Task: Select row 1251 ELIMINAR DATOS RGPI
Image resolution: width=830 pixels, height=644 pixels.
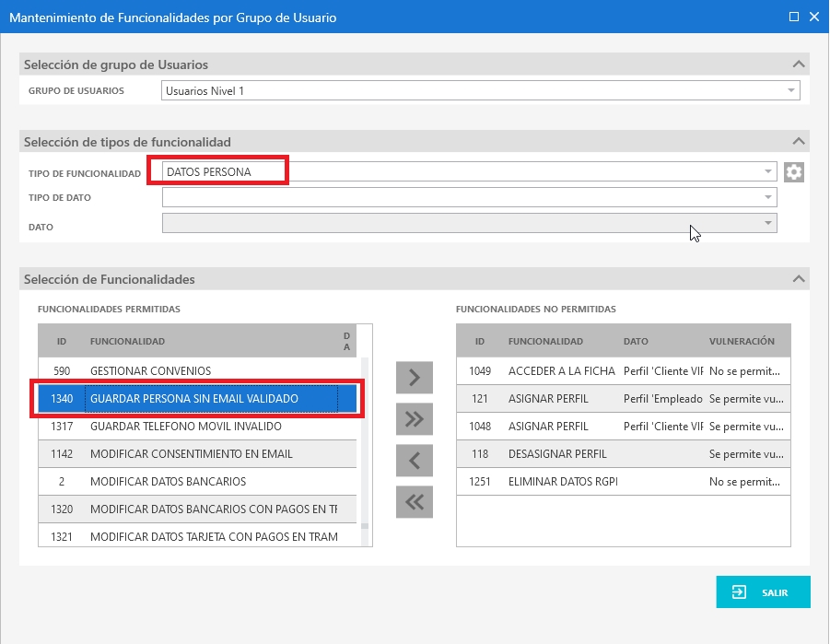Action: [623, 482]
